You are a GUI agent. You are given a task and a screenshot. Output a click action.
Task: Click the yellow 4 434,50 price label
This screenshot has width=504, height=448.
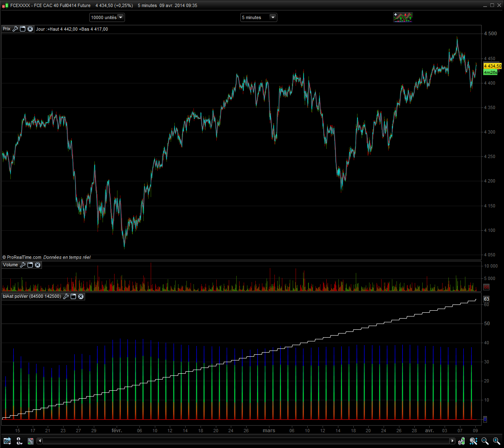(492, 66)
